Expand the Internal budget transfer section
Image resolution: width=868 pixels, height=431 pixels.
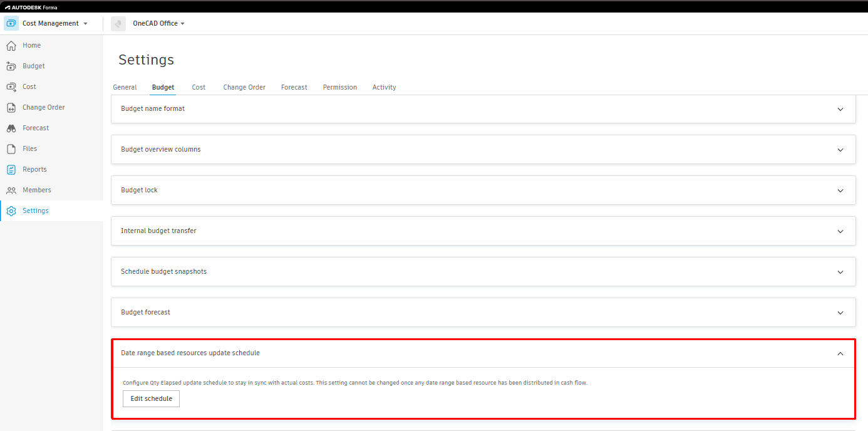[x=840, y=231]
